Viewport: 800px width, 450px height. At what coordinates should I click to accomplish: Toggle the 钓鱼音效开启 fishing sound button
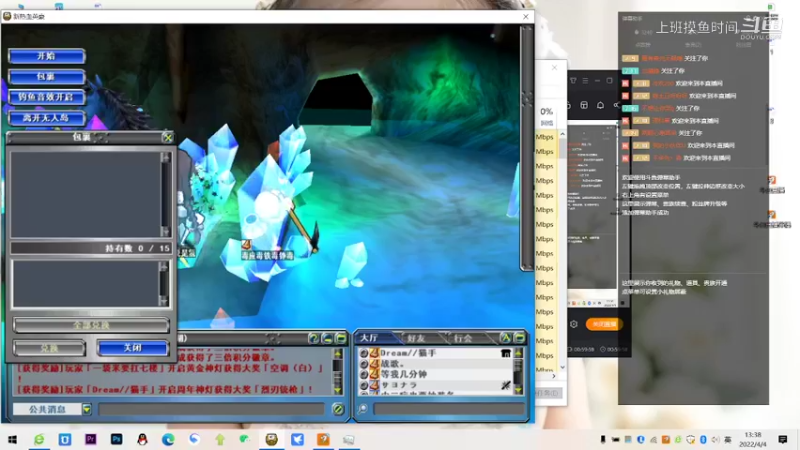click(46, 97)
